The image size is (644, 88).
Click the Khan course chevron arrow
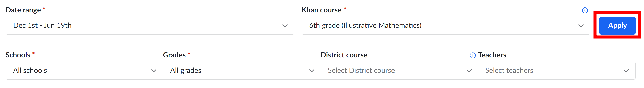[x=581, y=26]
